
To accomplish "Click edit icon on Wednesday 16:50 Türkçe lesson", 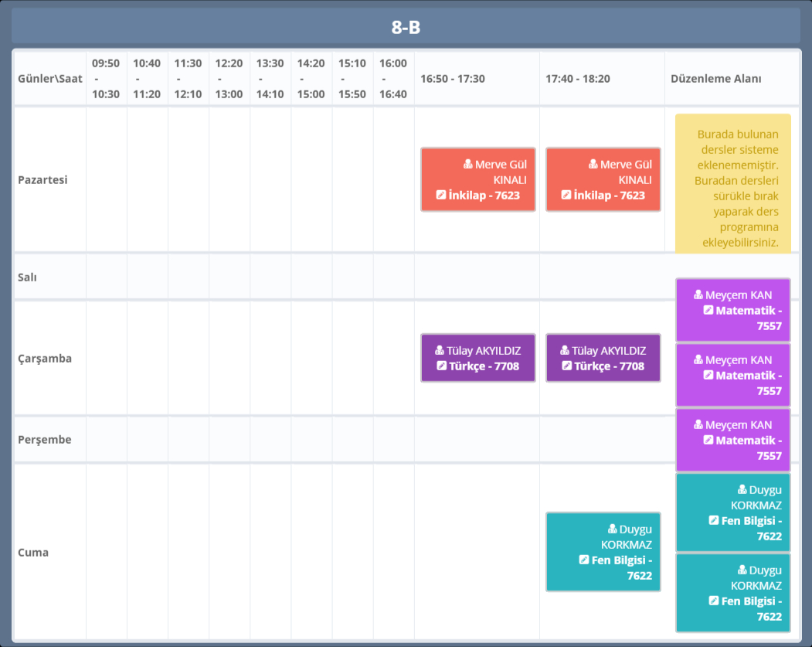I will click(x=441, y=366).
